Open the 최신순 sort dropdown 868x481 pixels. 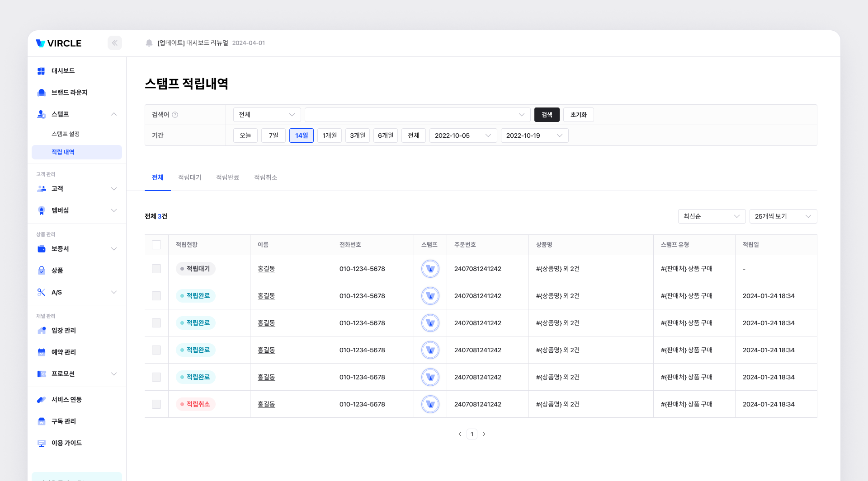click(x=712, y=216)
